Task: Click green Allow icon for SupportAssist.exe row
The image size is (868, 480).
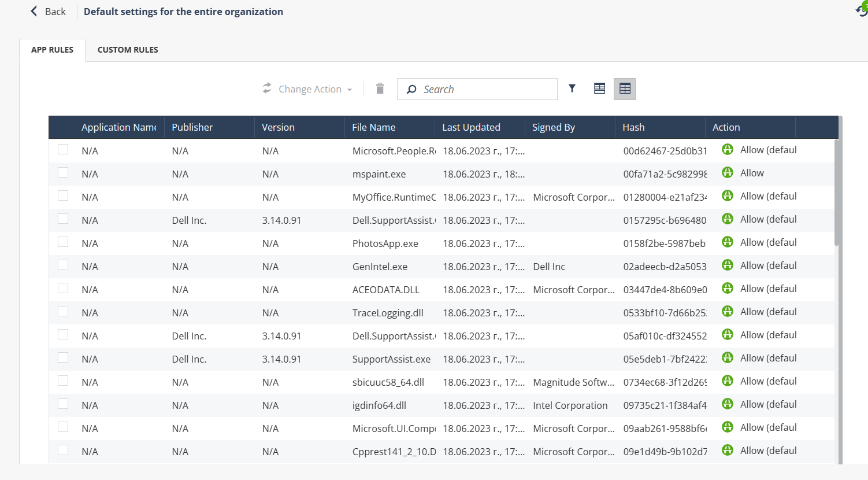Action: pos(728,357)
